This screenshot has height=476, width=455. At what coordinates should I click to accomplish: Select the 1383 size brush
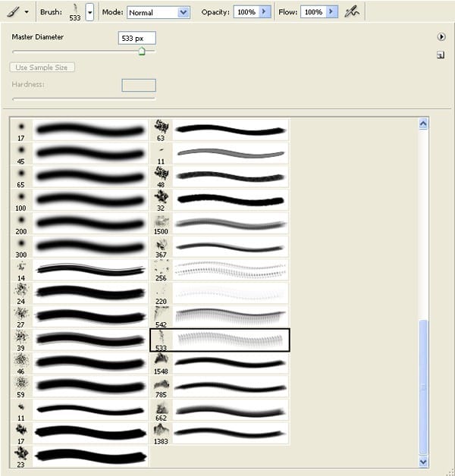pyautogui.click(x=220, y=434)
